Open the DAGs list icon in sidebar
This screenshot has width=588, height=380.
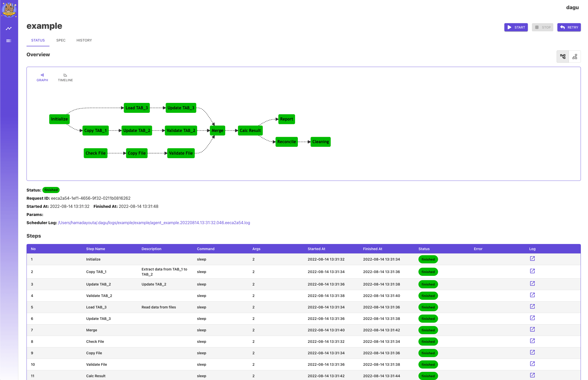point(9,41)
